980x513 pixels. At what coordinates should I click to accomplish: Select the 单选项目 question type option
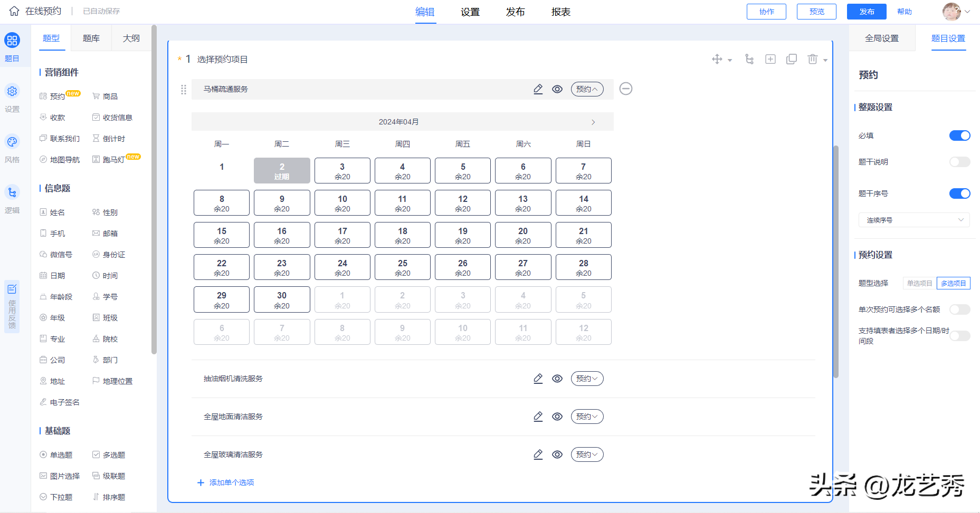[x=919, y=283]
